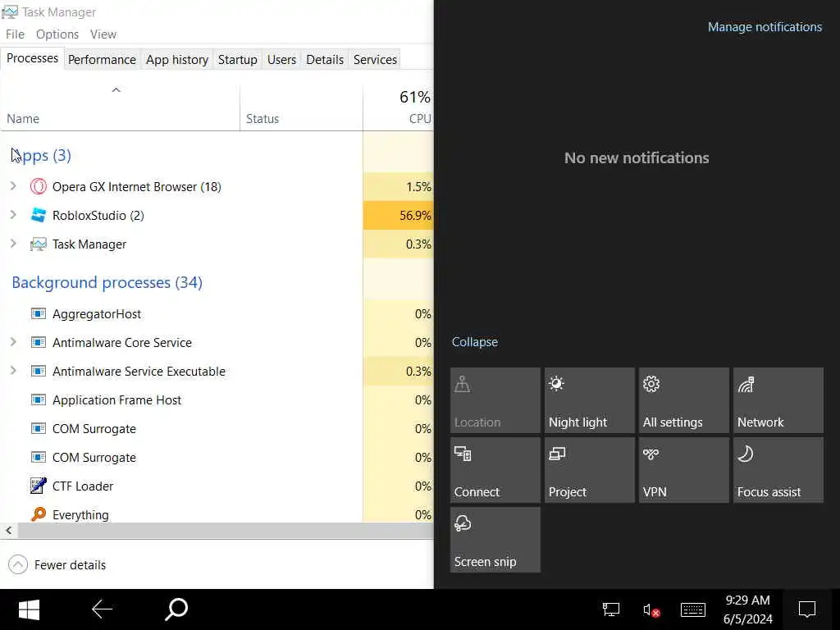Expand Antimalware Service Executable row
Screen dimensions: 840x630
coord(13,371)
